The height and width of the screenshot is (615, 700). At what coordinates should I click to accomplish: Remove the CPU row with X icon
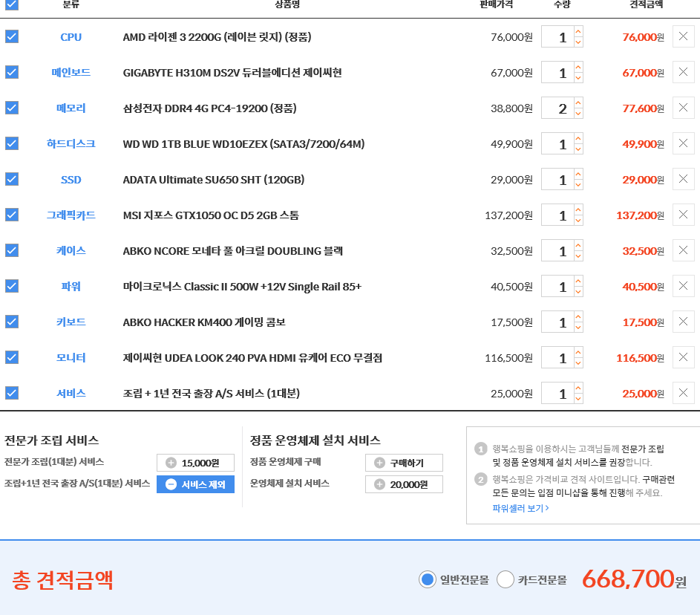[683, 36]
